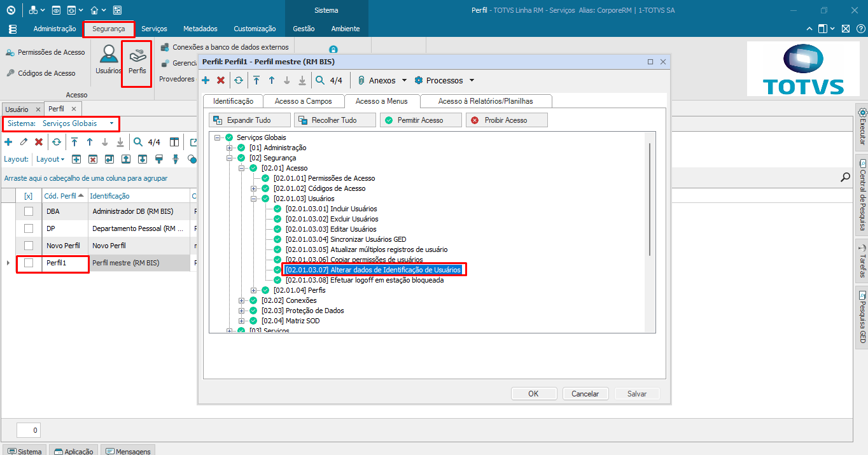Go to first record in main list toolbar
This screenshot has width=868, height=455.
(x=74, y=142)
